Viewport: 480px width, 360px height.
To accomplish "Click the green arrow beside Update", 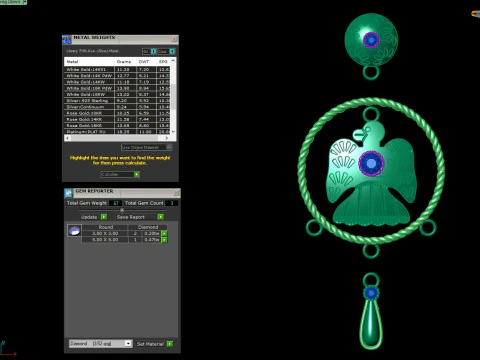I will click(104, 217).
